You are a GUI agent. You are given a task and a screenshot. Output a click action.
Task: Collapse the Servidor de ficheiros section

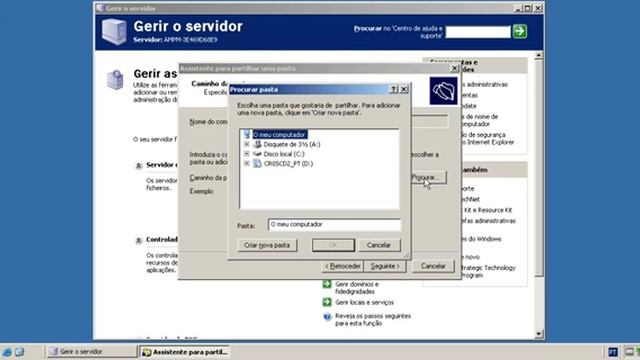click(139, 166)
